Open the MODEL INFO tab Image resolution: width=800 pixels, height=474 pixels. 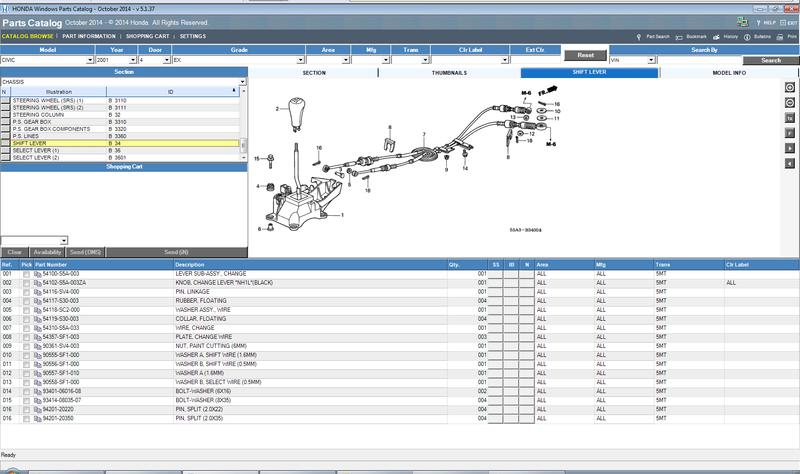click(x=729, y=73)
